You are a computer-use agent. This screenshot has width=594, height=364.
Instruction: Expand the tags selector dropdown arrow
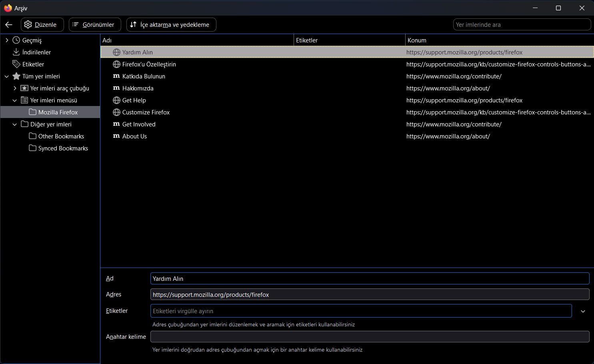(583, 311)
